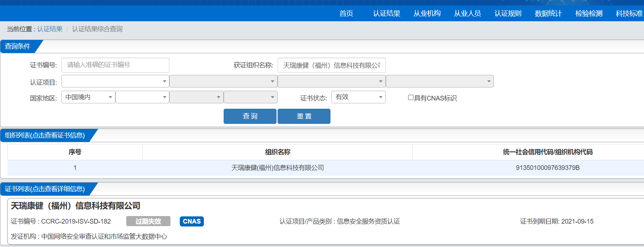Image resolution: width=644 pixels, height=247 pixels.
Task: Open the third 认证项目 dropdown
Action: (332, 81)
